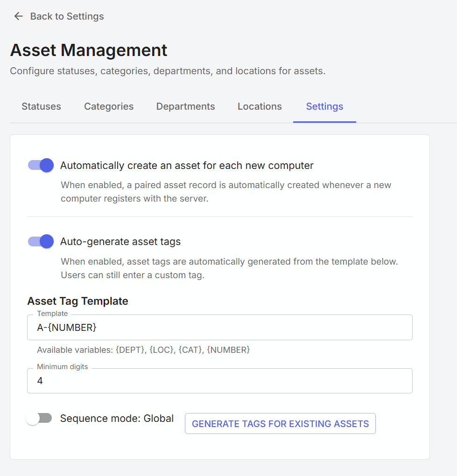Click the active Settings tab

(x=324, y=106)
